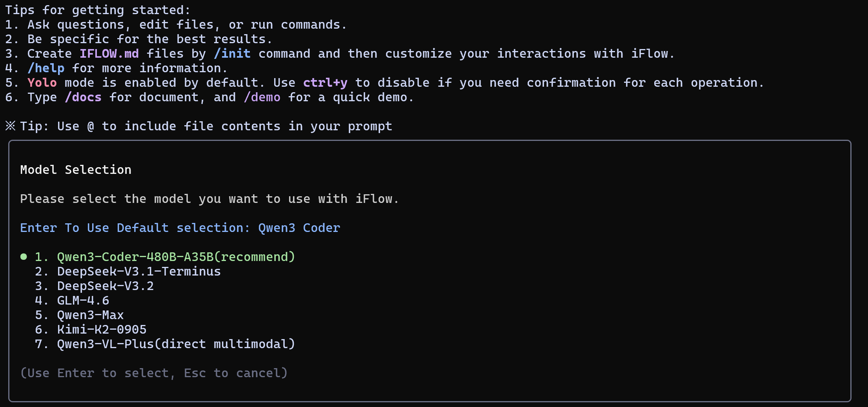
Task: Choose DeepSeek-V3.2 as the model
Action: pos(105,286)
